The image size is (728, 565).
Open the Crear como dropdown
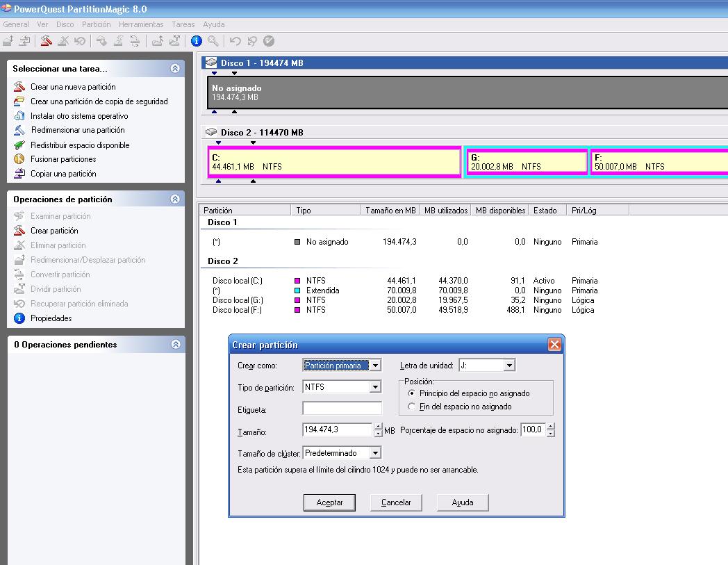pyautogui.click(x=376, y=366)
